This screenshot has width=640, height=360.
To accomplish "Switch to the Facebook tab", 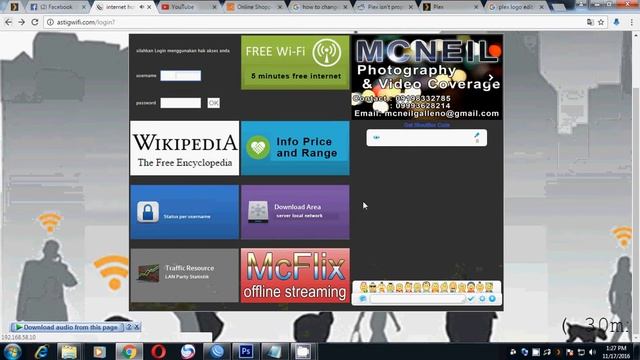I will (x=57, y=7).
